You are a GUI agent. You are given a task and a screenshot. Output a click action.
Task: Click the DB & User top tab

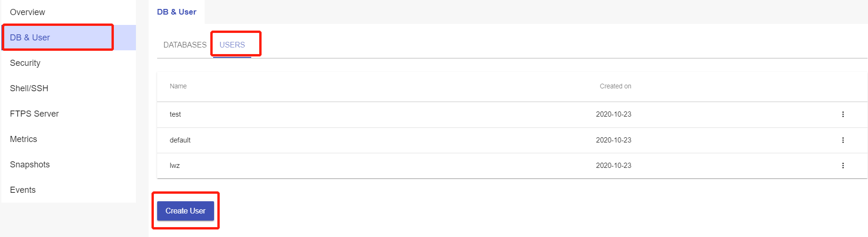(176, 12)
